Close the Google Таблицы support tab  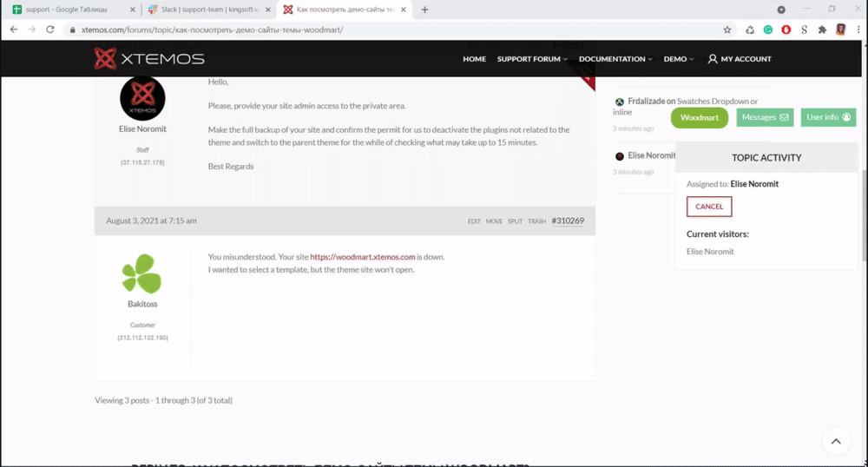[x=132, y=10]
